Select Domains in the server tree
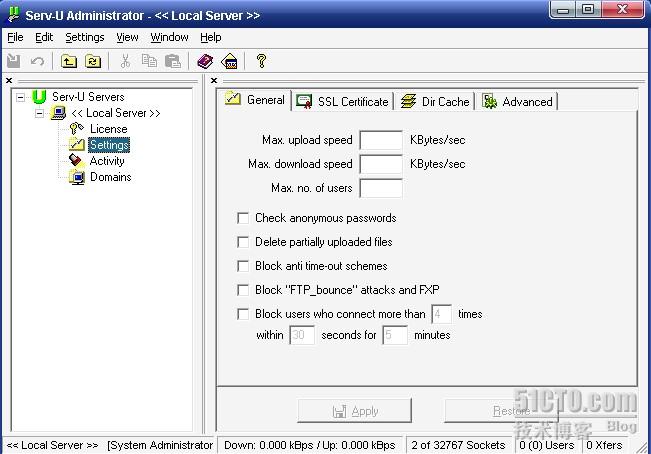 pyautogui.click(x=110, y=177)
